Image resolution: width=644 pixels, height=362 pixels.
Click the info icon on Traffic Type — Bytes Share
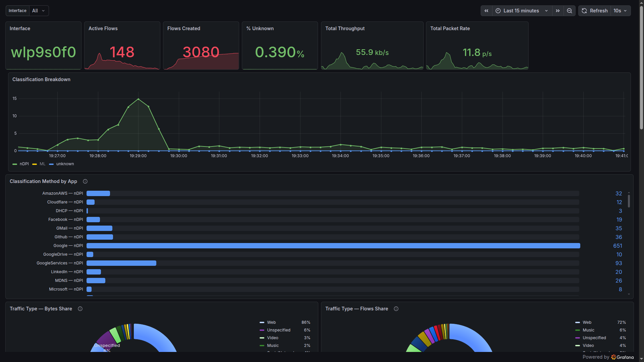click(x=80, y=309)
